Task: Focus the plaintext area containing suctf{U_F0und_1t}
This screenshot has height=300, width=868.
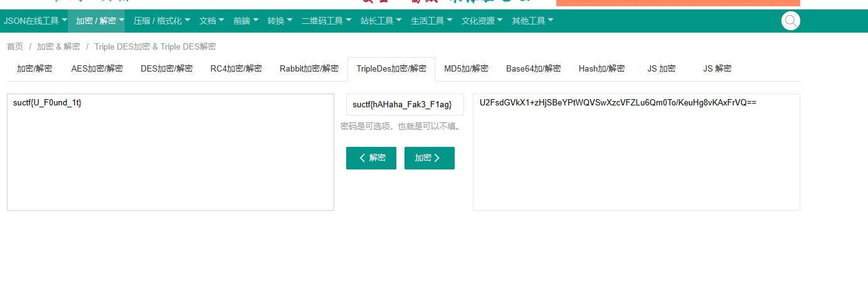Action: point(171,152)
